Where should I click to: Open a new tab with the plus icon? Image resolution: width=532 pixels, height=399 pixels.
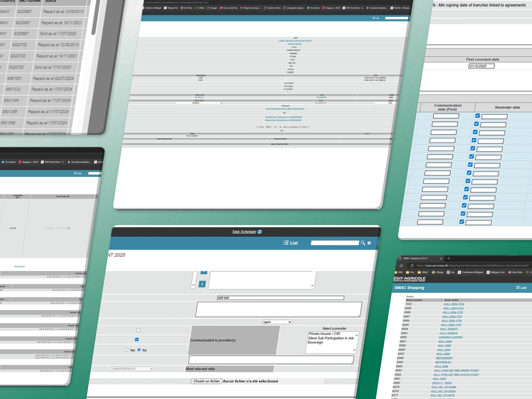[x=448, y=258]
